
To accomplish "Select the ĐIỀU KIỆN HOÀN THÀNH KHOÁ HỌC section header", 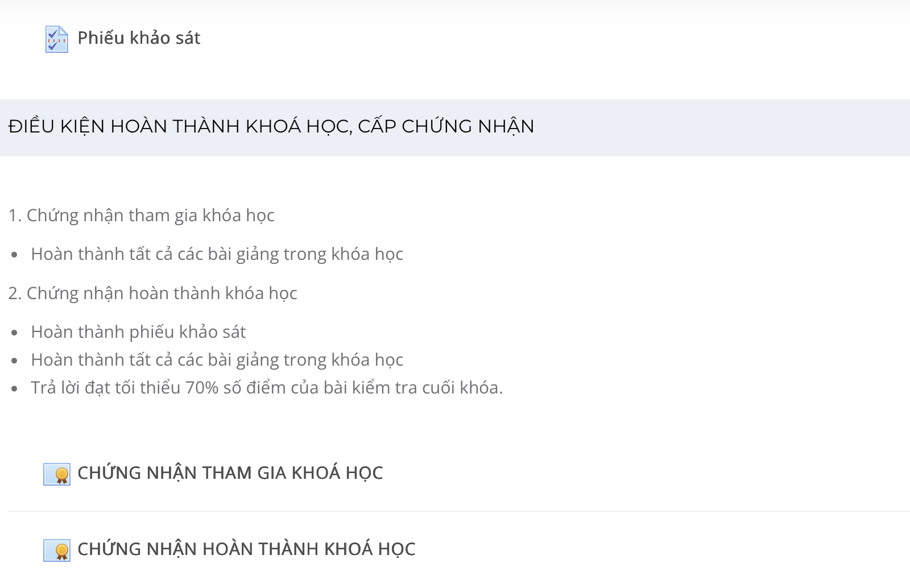I will (455, 127).
